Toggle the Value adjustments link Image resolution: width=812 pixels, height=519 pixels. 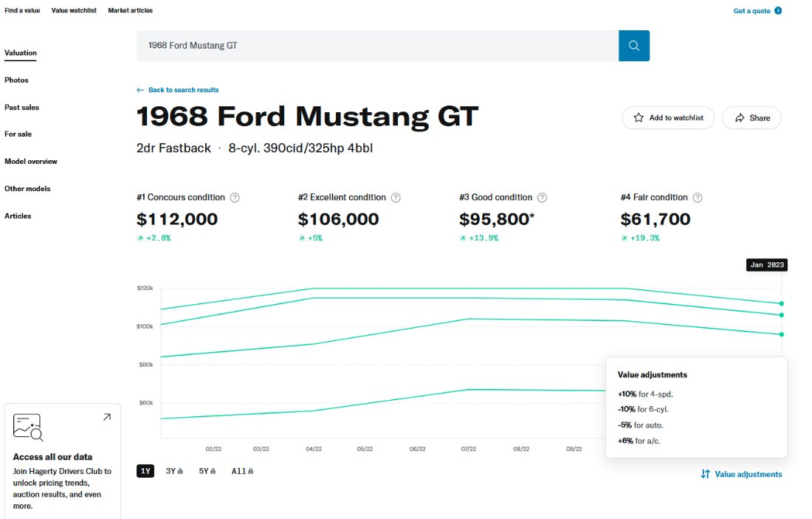[x=742, y=474]
